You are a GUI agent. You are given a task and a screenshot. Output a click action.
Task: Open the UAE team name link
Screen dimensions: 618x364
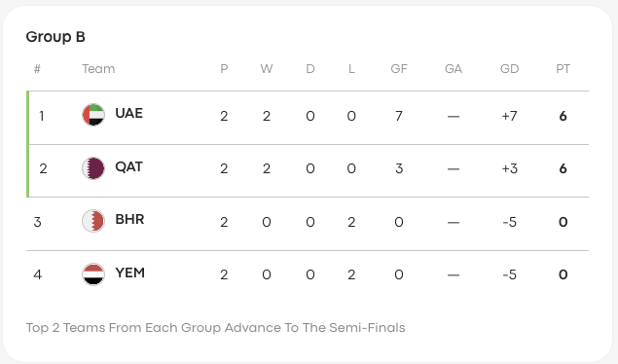coord(128,113)
